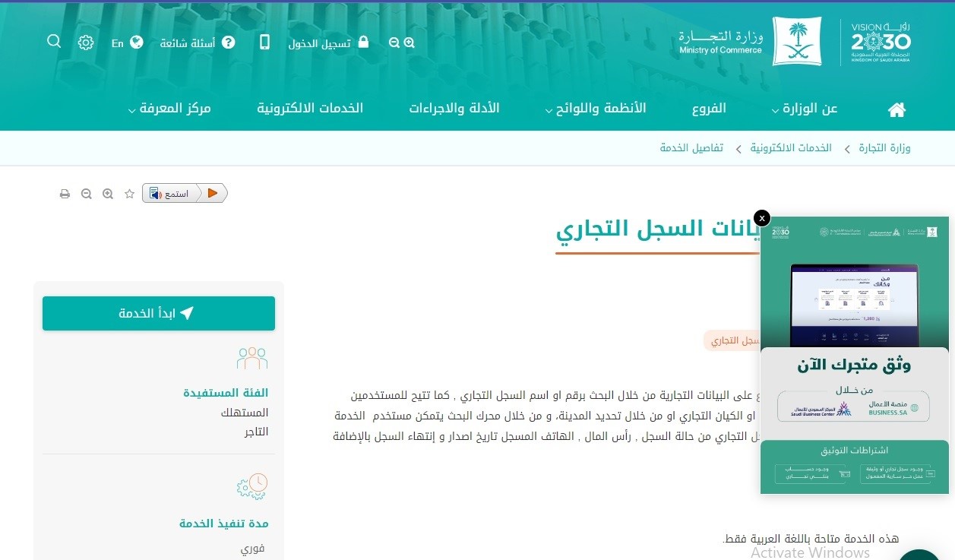Decrease text size with page toolbar minus magnifier

point(87,194)
